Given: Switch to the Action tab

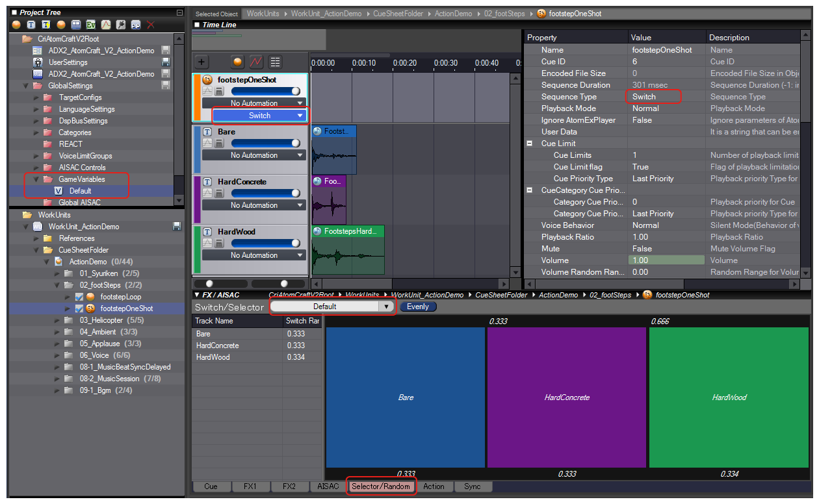Looking at the screenshot, I should tap(434, 486).
